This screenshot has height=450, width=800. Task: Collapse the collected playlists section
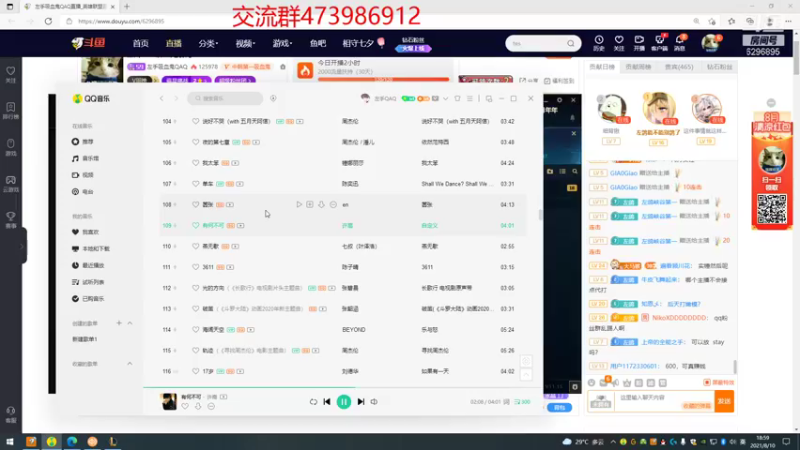[x=130, y=364]
